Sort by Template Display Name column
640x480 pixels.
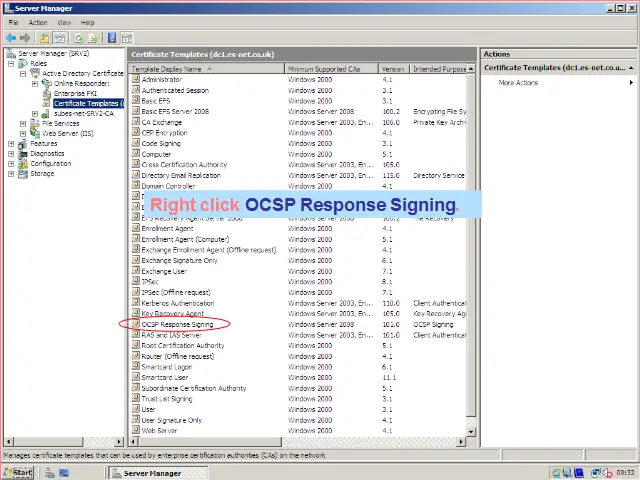207,69
